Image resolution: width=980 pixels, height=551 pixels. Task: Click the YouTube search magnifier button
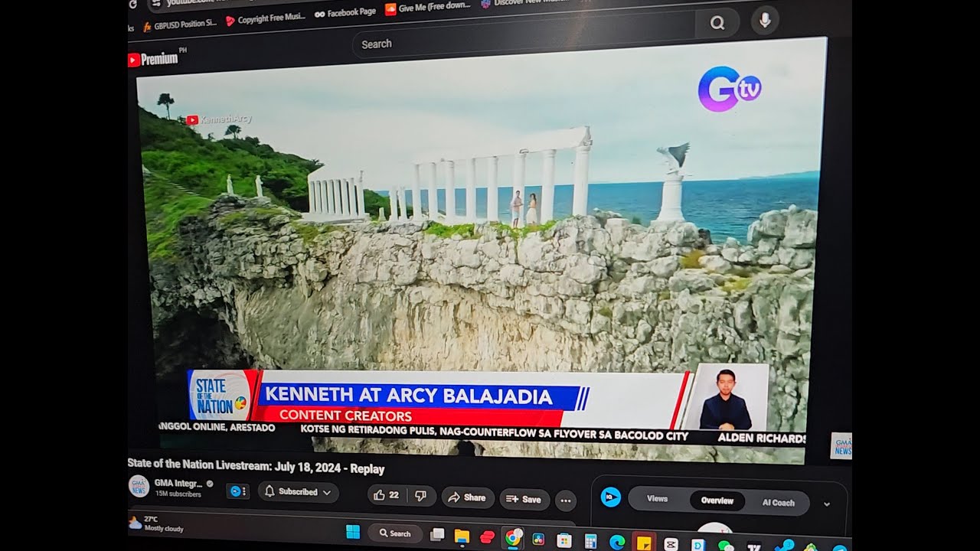tap(717, 23)
